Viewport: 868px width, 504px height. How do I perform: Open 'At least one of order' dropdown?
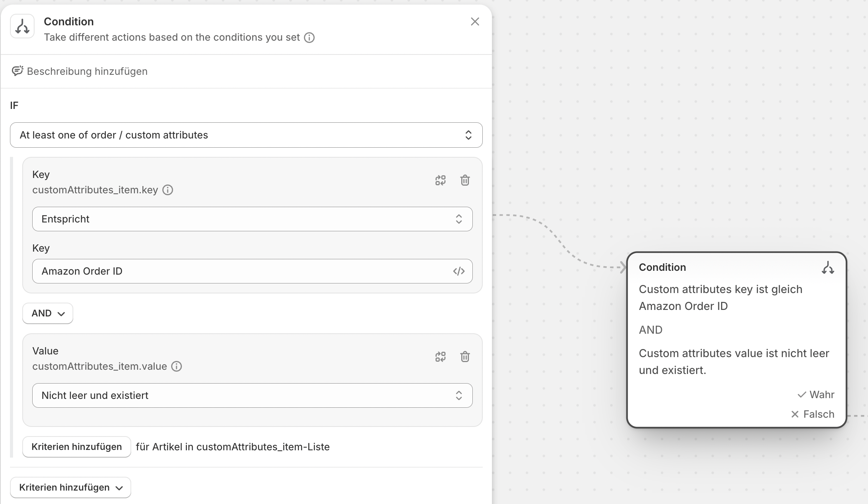coord(246,135)
